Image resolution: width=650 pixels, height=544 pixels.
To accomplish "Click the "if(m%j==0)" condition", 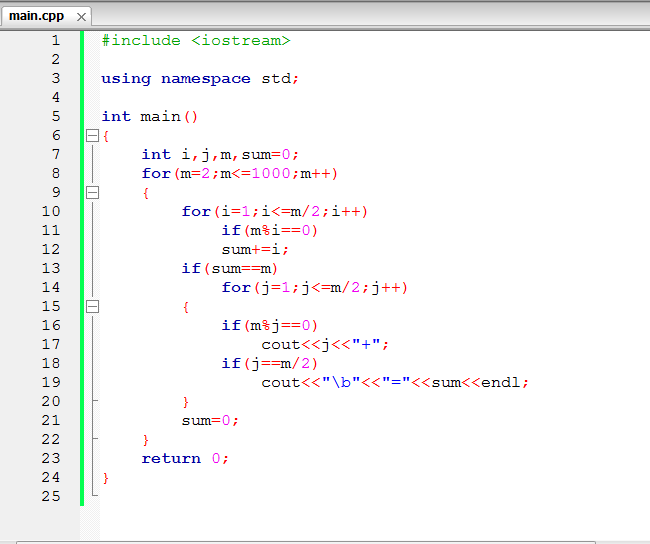I will point(269,325).
